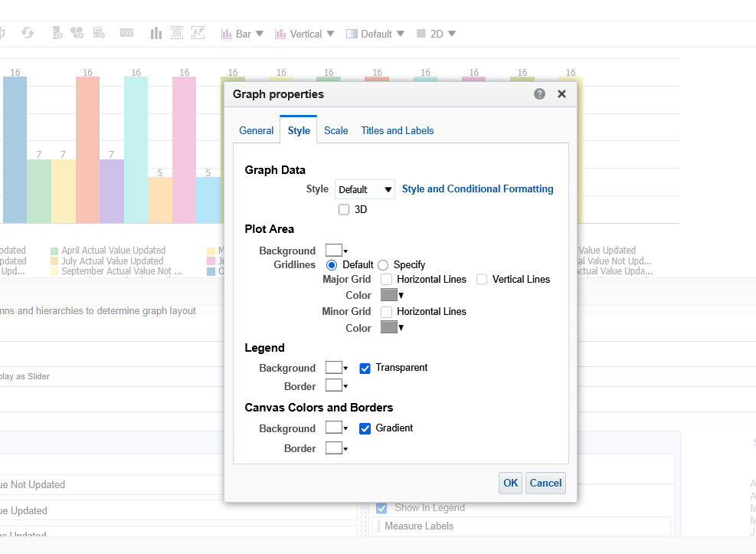The height and width of the screenshot is (554, 756).
Task: Click Canvas Background color swatch
Action: (x=334, y=428)
